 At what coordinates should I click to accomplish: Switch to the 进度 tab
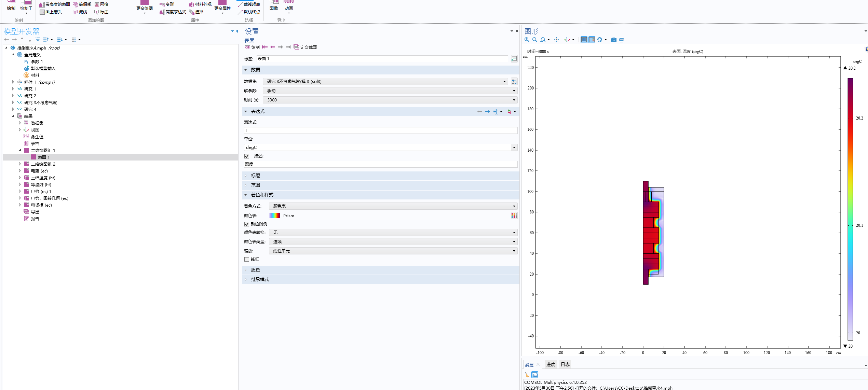coord(551,365)
